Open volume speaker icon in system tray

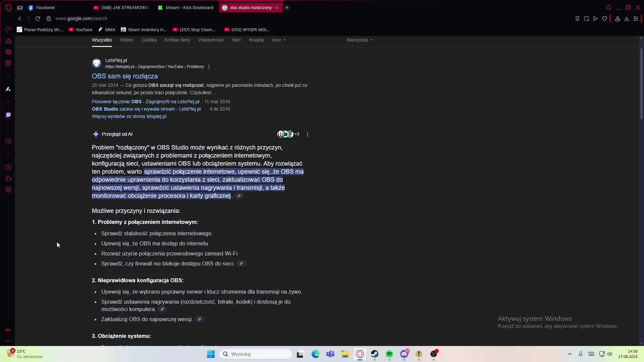[610, 354]
